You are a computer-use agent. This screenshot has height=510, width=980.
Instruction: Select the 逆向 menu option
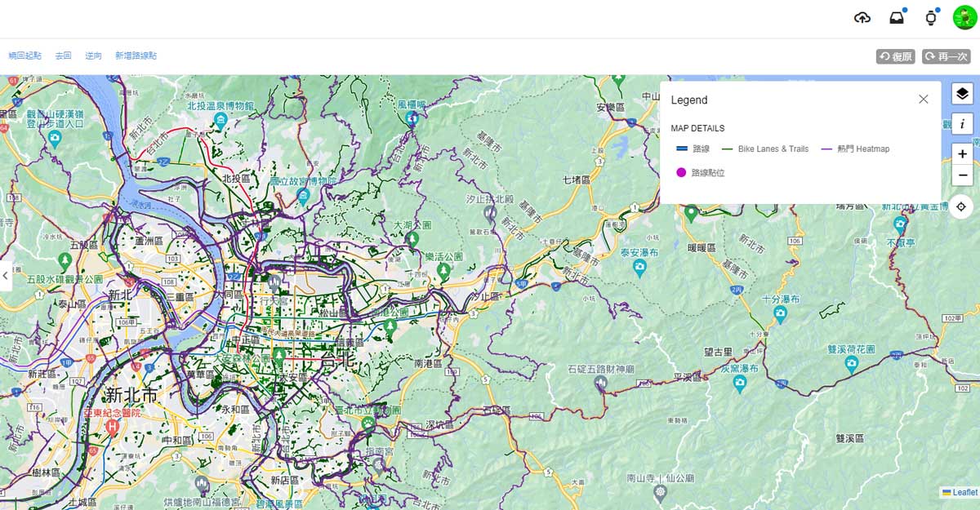94,55
